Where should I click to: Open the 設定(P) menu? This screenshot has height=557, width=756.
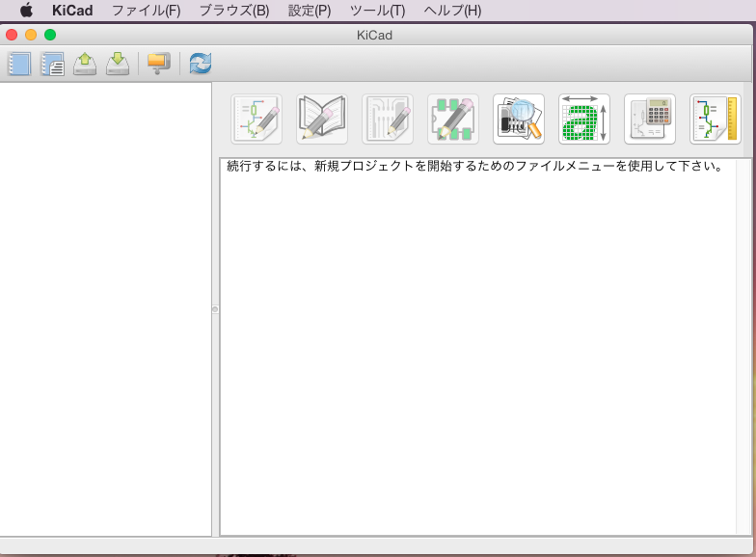(310, 10)
